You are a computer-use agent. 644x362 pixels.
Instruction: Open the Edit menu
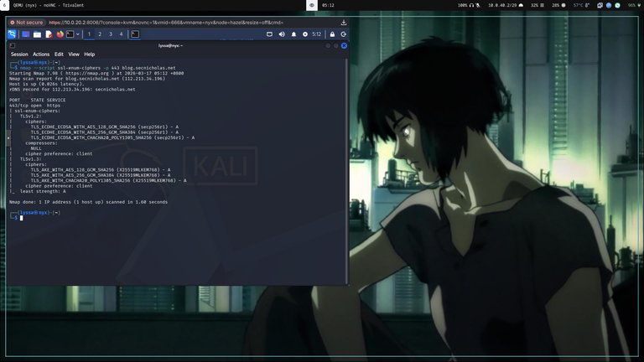(59, 54)
